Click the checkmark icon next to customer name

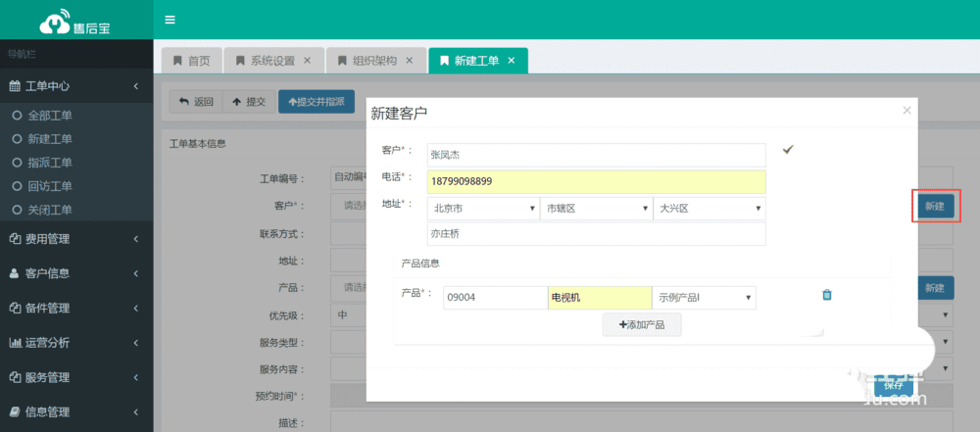(x=787, y=149)
